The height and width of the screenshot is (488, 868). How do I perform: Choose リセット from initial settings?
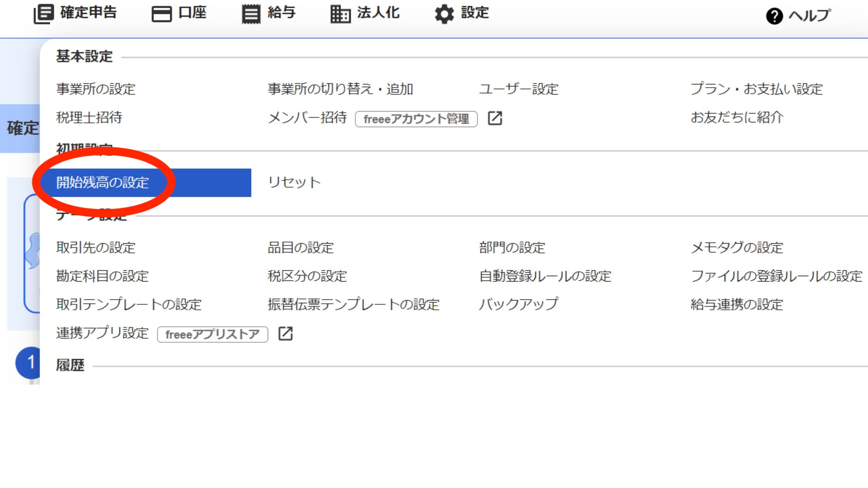(x=294, y=182)
